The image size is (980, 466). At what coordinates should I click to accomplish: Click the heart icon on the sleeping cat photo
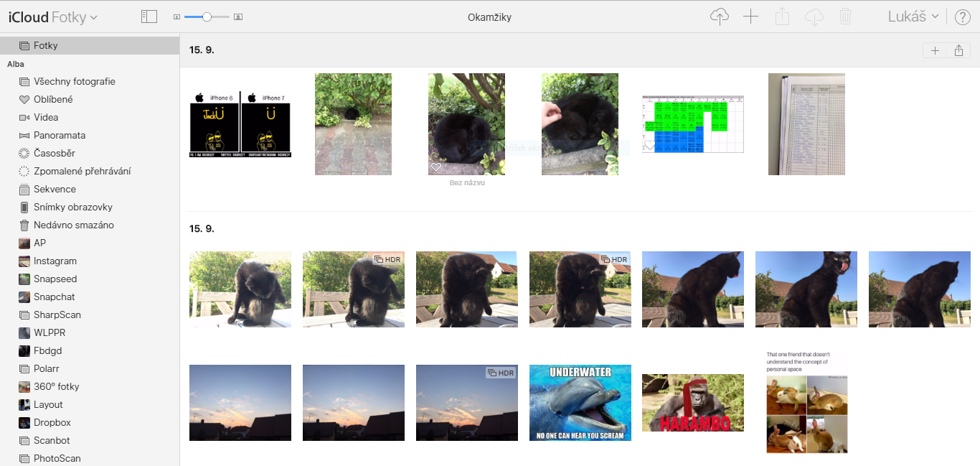coord(435,167)
